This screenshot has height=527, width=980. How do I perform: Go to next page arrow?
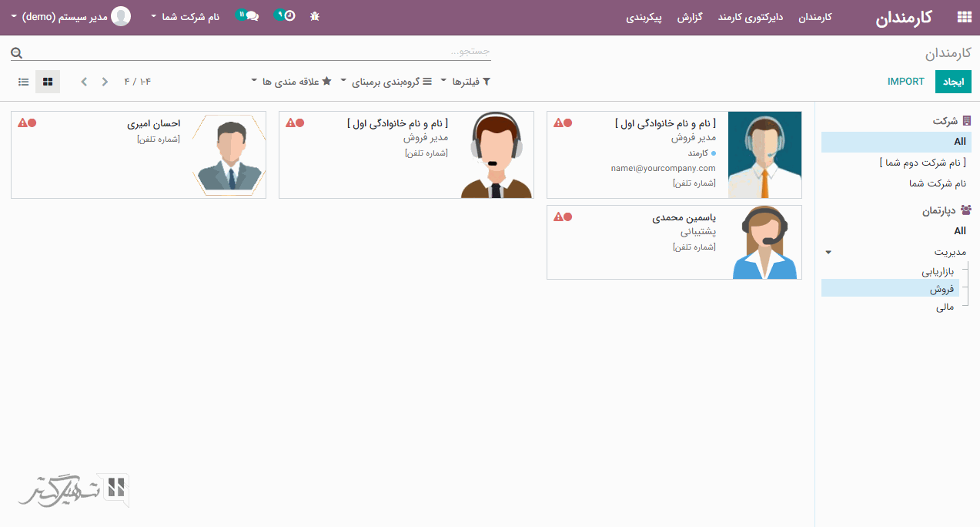[x=85, y=82]
